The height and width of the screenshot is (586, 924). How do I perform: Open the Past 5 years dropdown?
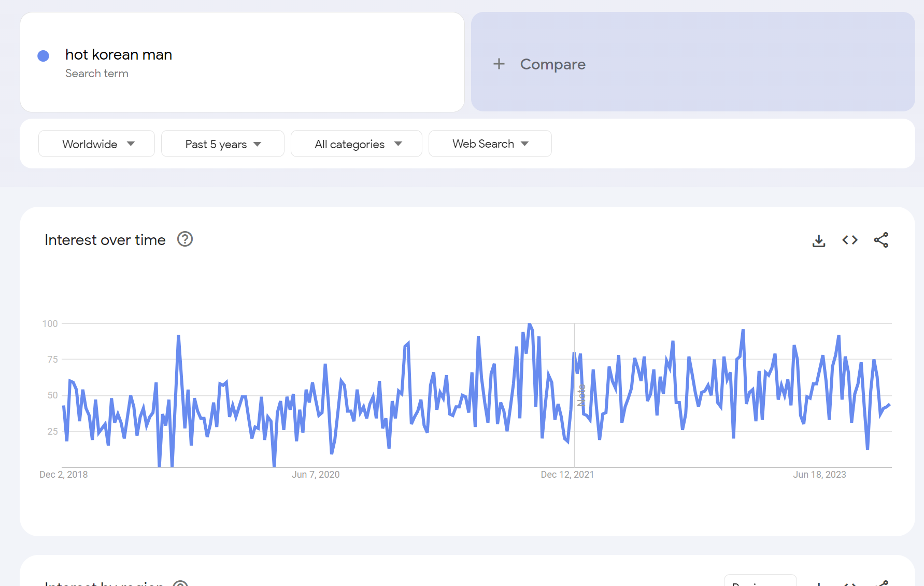(222, 144)
